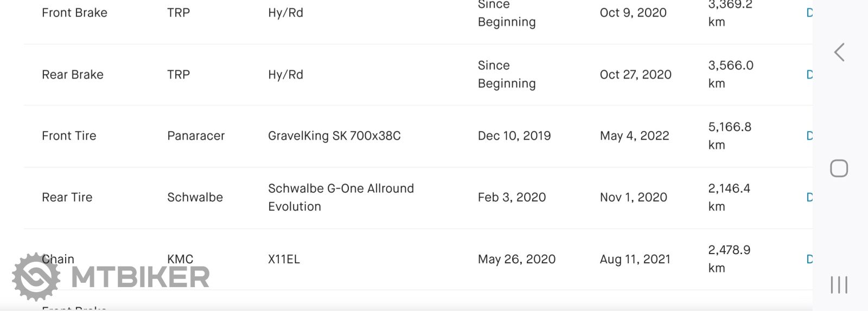
Task: Click the Aug 11, 2021 date
Action: pyautogui.click(x=635, y=259)
